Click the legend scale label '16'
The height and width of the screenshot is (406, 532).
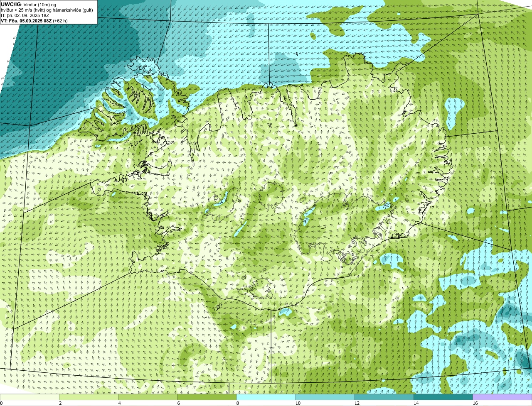click(475, 403)
